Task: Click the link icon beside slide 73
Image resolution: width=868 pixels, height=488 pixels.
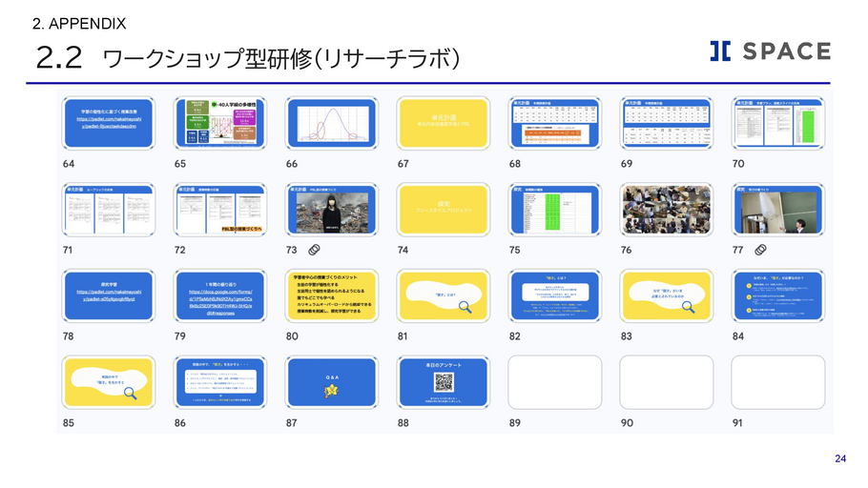Action: click(312, 250)
